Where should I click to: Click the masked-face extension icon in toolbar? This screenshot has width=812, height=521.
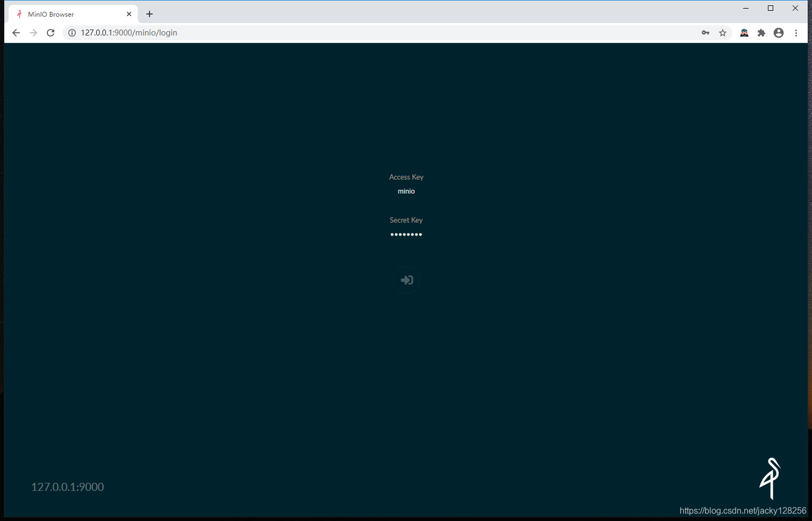[x=744, y=33]
